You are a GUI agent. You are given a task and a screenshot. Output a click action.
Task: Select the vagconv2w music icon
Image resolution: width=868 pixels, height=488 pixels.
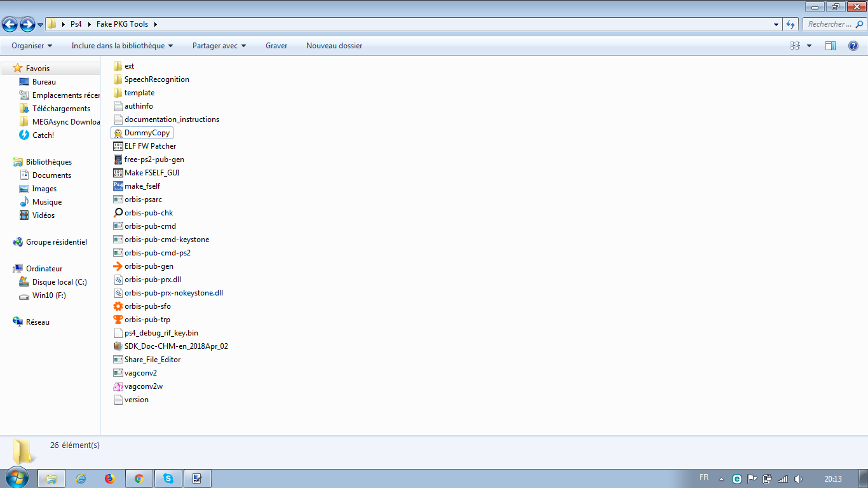coord(118,386)
